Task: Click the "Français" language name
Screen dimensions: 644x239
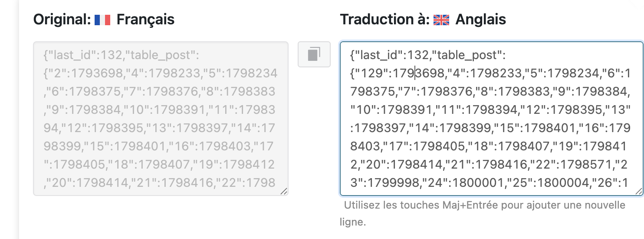Action: [x=145, y=20]
